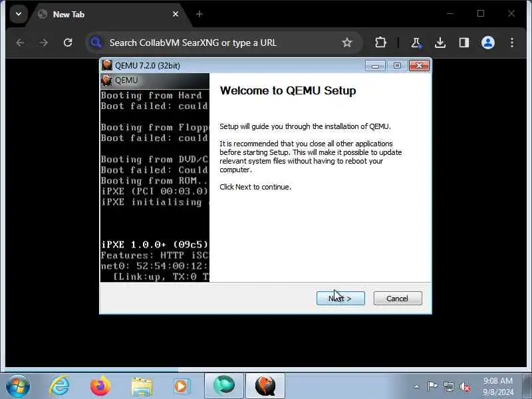The image size is (532, 399).
Task: Open the taskbar clock showing 9:08 AM
Action: tap(498, 386)
